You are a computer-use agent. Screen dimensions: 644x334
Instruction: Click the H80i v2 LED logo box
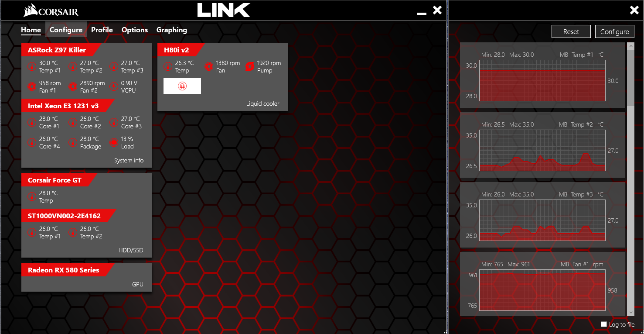pos(182,86)
